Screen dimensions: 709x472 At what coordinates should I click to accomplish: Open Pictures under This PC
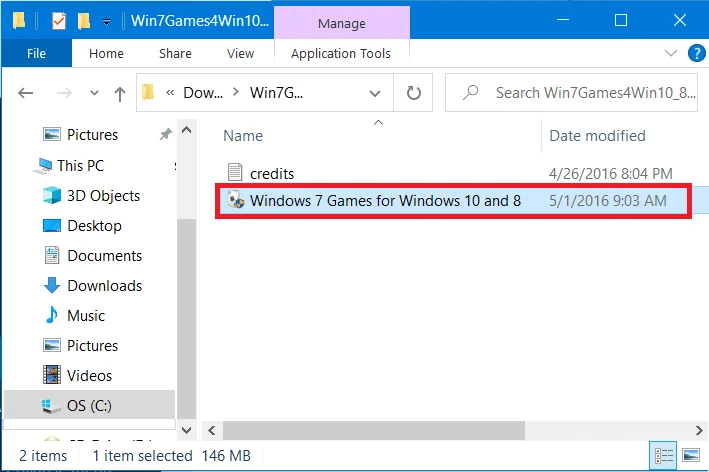click(92, 345)
